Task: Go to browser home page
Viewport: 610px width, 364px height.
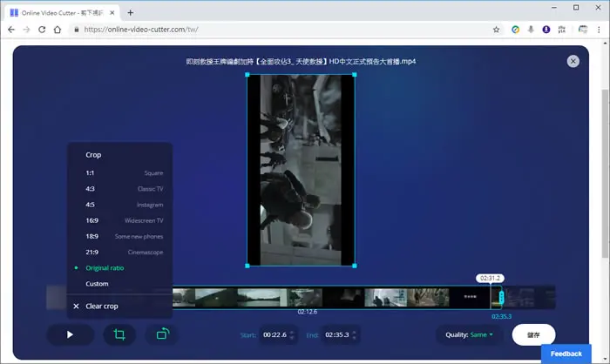Action: (x=58, y=30)
